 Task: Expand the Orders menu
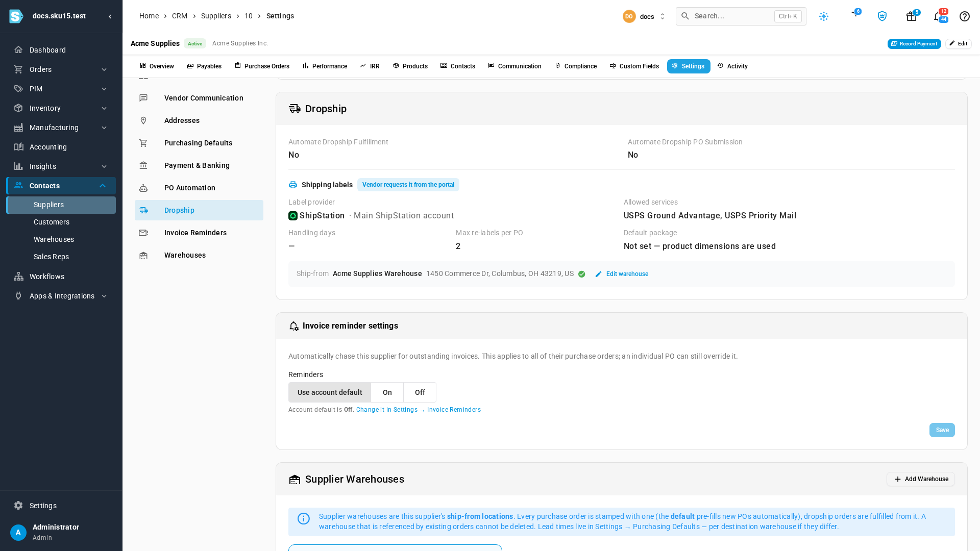click(x=61, y=69)
